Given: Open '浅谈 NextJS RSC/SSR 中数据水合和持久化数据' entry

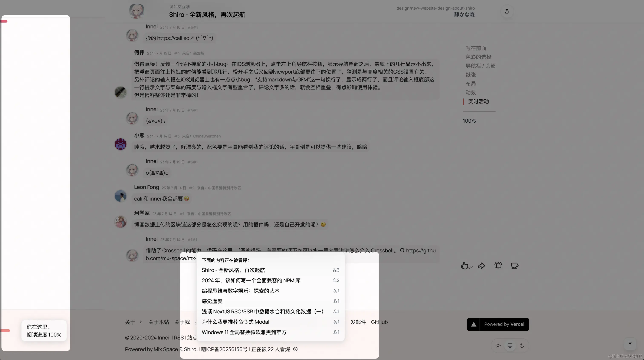Looking at the screenshot, I should point(270,311).
